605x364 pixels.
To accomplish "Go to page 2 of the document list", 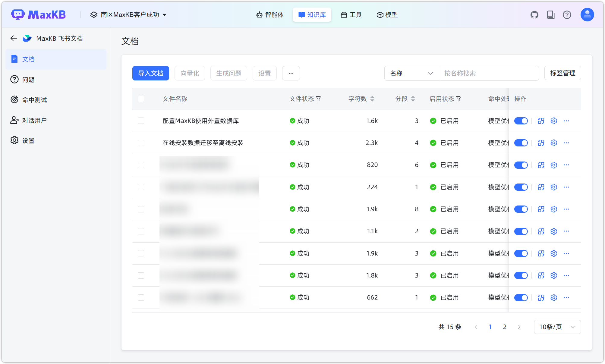I will click(x=505, y=327).
